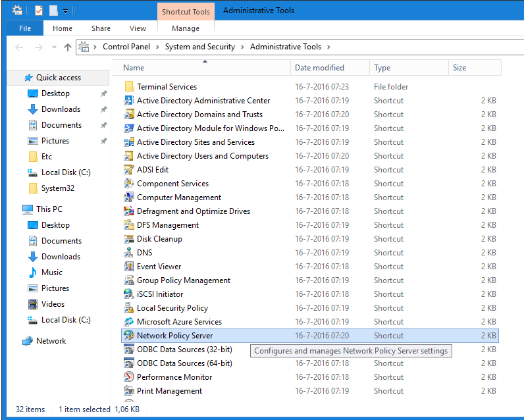Screen dimensions: 524x420
Task: Open the Customize Quick Access Toolbar dropdown
Action: tap(66, 11)
